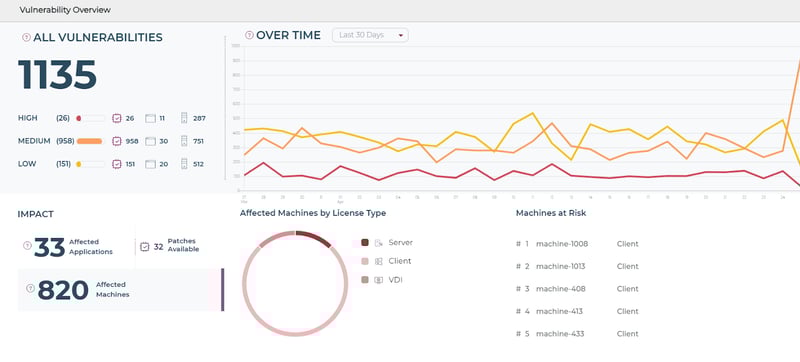Click the Machines at Risk heading
The height and width of the screenshot is (362, 800).
pyautogui.click(x=551, y=213)
